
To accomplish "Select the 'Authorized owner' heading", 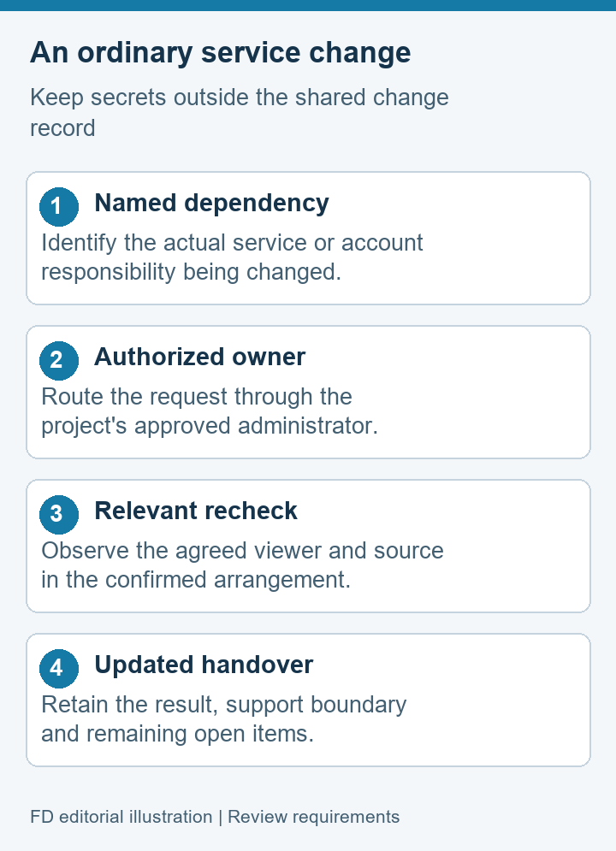I will [x=199, y=358].
